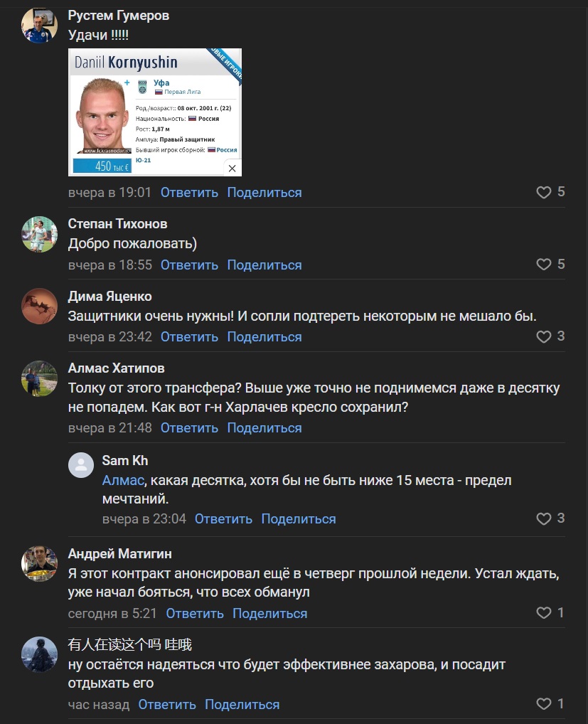Reply to Дима Яценко's comment
Viewport: 588px width, 724px height.
coord(189,337)
